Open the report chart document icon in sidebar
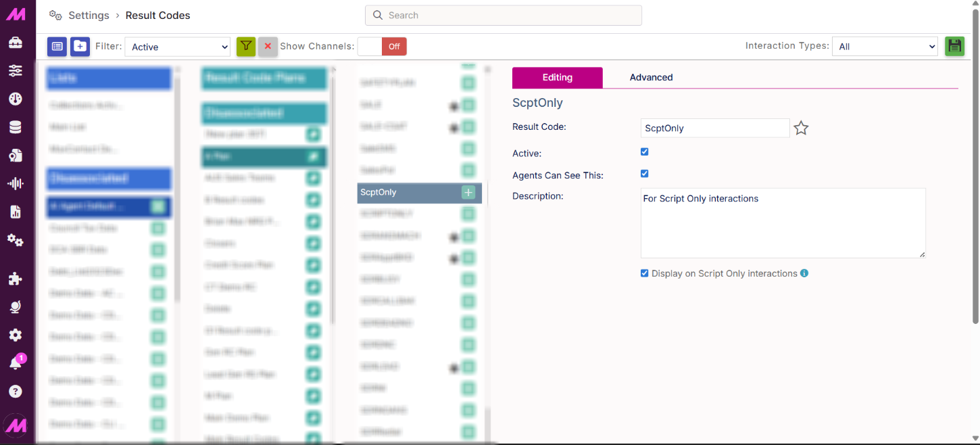Image resolution: width=980 pixels, height=445 pixels. pyautogui.click(x=16, y=212)
